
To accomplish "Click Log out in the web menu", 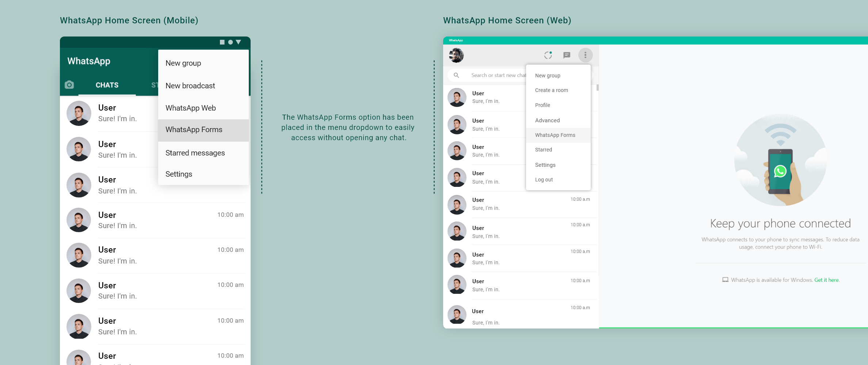I will [544, 179].
